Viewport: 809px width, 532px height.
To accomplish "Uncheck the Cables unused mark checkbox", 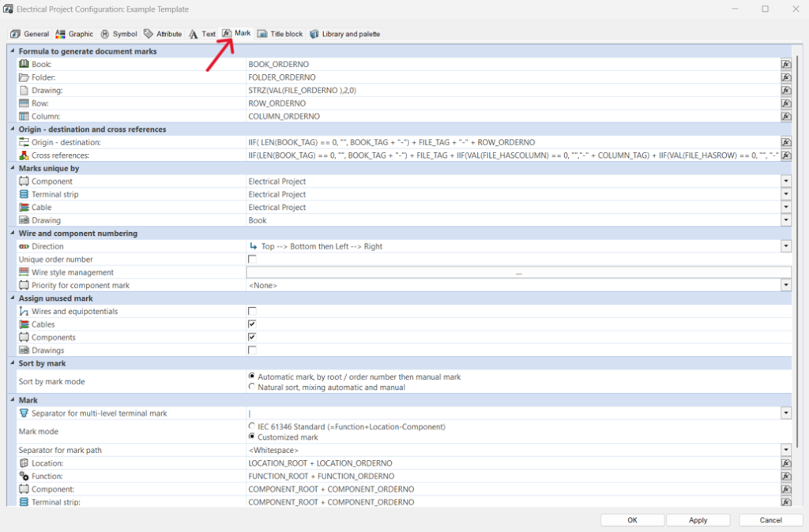I will [252, 324].
